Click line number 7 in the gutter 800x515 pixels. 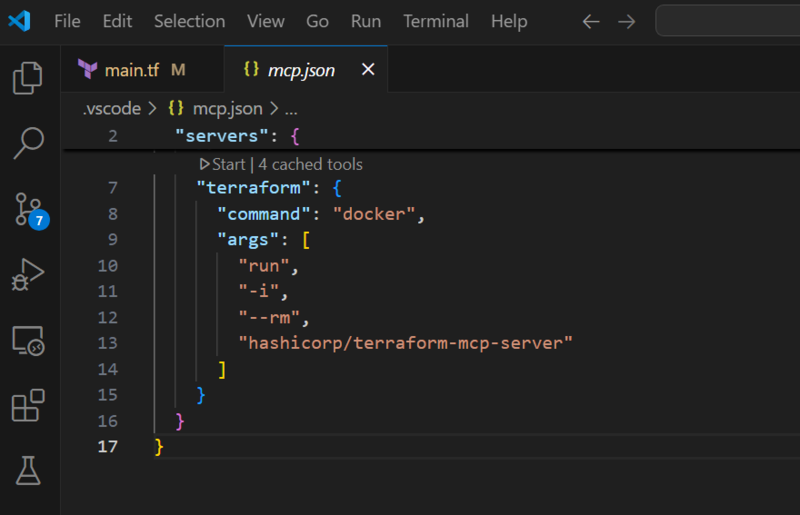(x=113, y=188)
